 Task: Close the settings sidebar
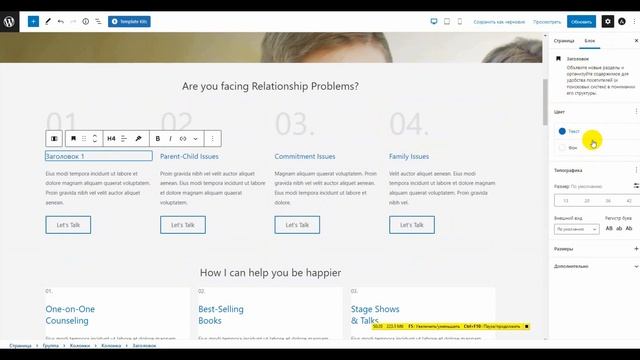[636, 41]
